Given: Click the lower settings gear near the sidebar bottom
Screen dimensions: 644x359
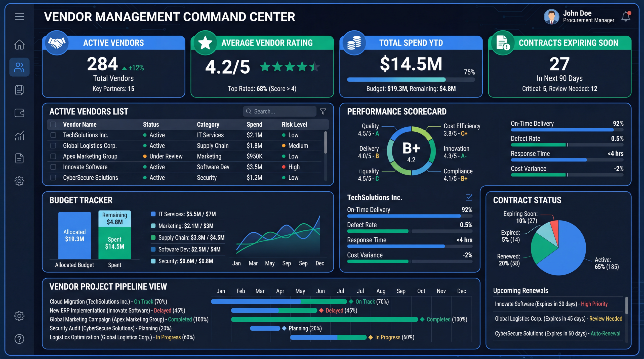Looking at the screenshot, I should click(x=19, y=316).
